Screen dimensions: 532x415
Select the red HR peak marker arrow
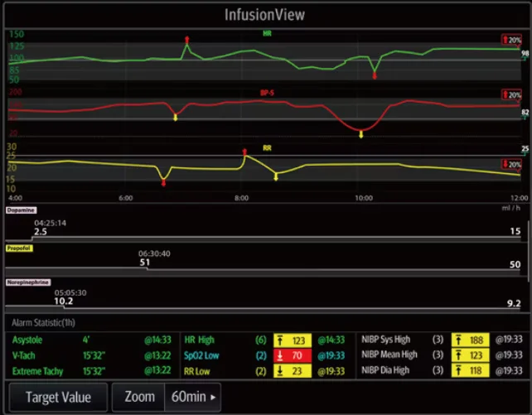pyautogui.click(x=187, y=40)
